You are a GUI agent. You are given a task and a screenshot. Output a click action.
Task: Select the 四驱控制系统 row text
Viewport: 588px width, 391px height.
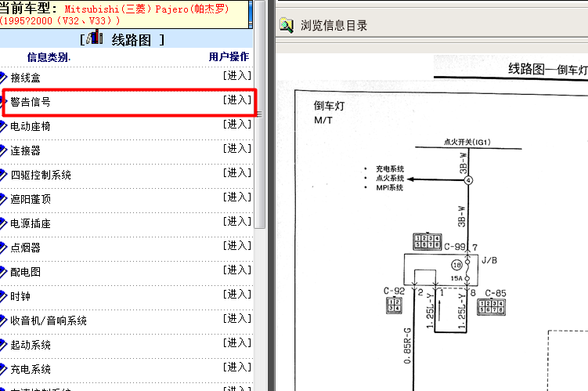coord(41,175)
